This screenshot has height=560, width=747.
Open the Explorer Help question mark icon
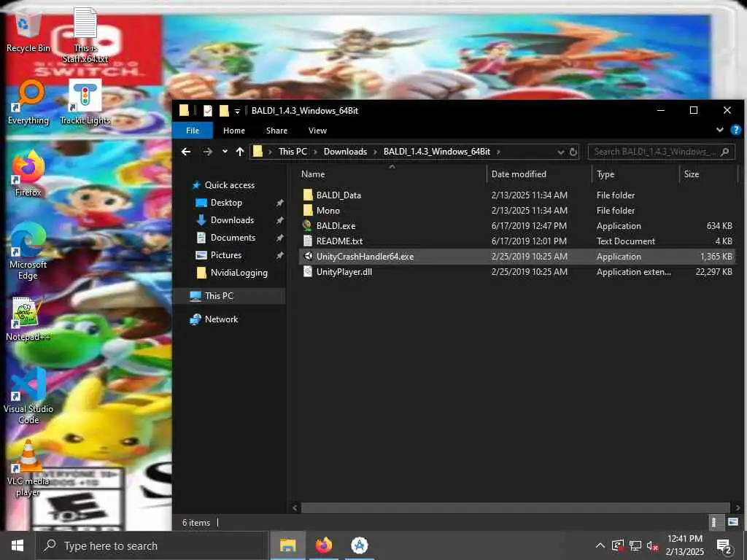(x=736, y=130)
